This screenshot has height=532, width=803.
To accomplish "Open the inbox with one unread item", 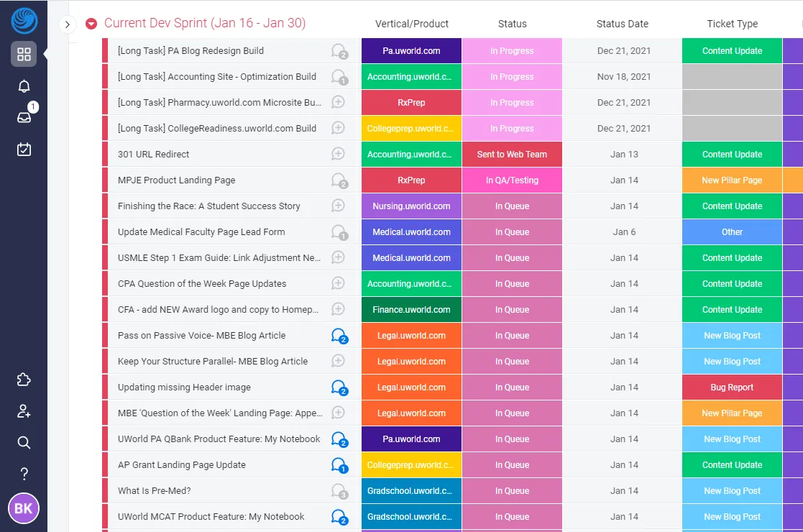I will tap(24, 117).
